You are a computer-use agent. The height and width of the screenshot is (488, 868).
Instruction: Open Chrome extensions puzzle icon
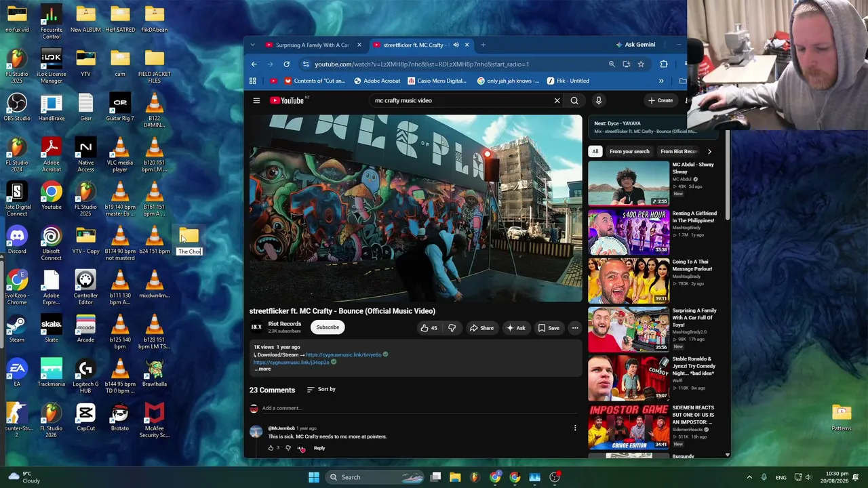pyautogui.click(x=663, y=64)
